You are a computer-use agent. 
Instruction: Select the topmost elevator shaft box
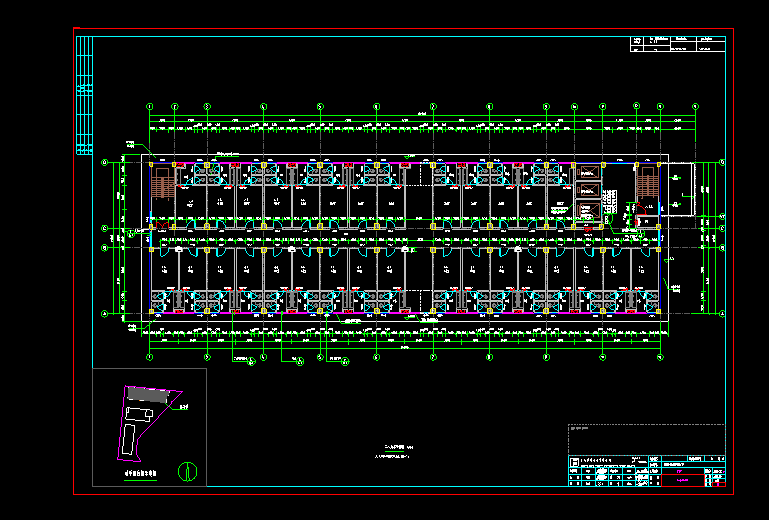pos(588,173)
